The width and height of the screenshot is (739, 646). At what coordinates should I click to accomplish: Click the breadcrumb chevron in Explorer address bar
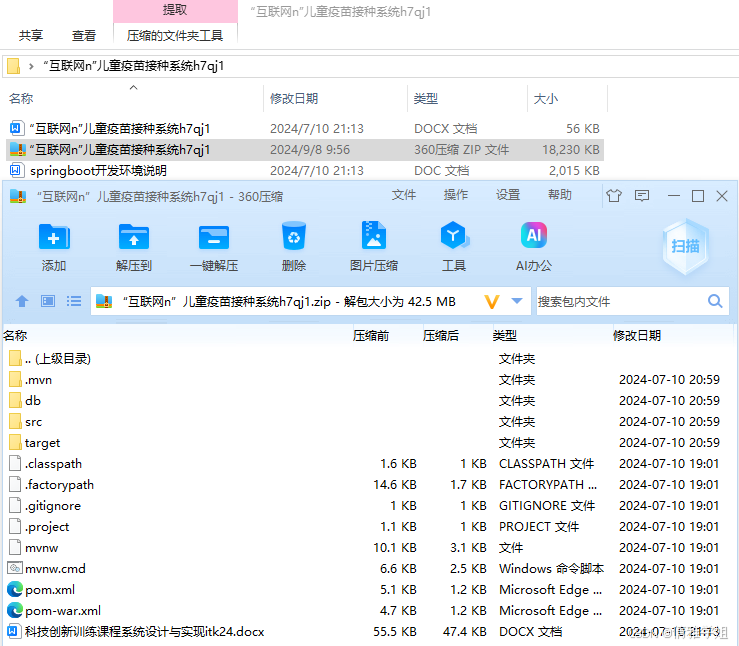coord(31,66)
